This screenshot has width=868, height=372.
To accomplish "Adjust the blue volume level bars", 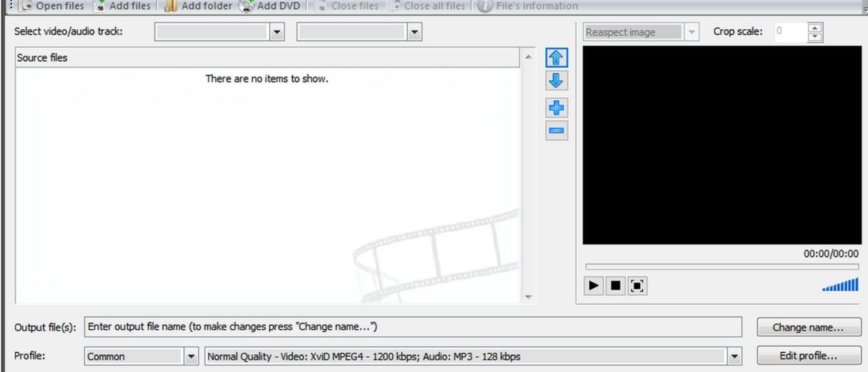I will click(x=840, y=285).
